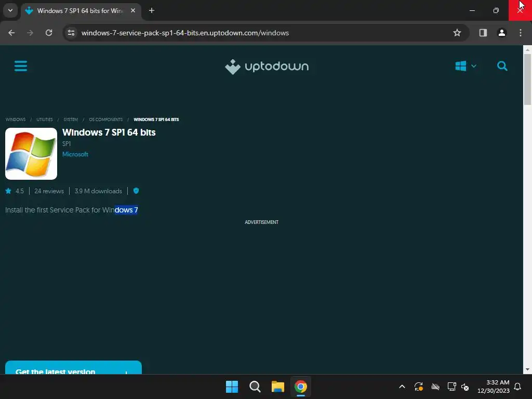Viewport: 532px width, 399px height.
Task: Open the clock and date panel
Action: tap(494, 387)
